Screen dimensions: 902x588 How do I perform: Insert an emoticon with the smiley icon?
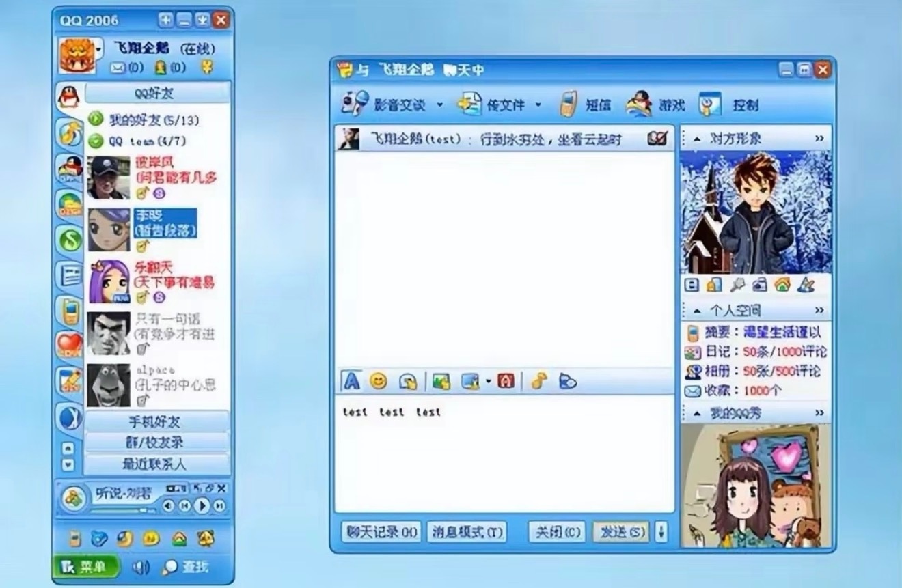point(378,381)
